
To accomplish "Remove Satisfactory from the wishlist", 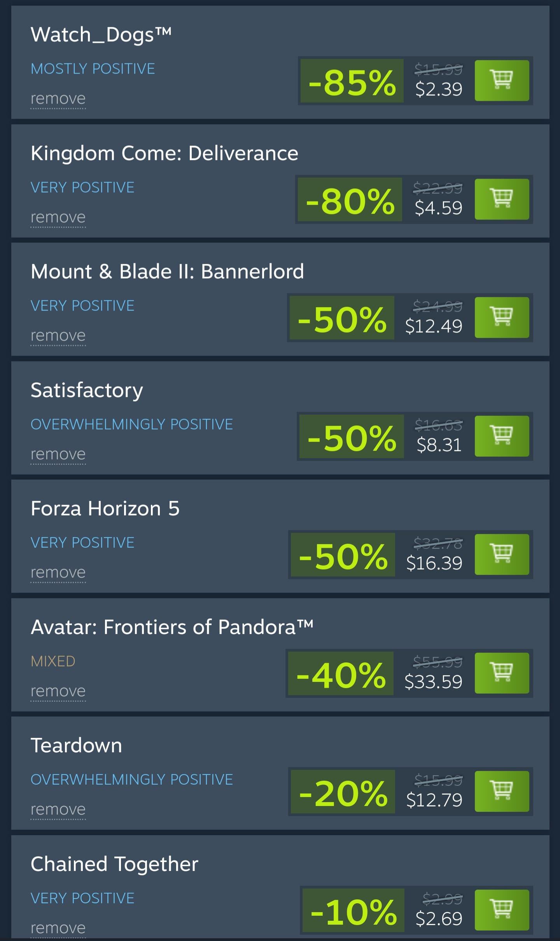I will (x=58, y=454).
